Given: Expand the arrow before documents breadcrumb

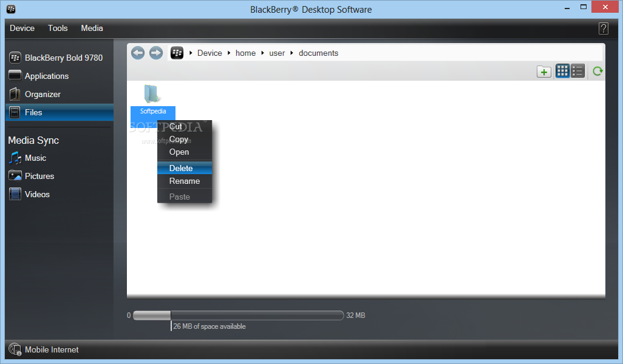Looking at the screenshot, I should 291,53.
